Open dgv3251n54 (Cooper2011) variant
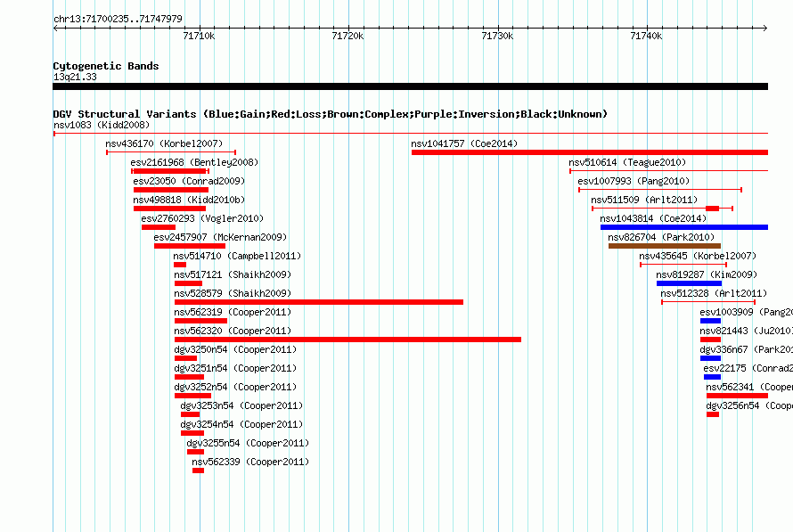The height and width of the screenshot is (532, 793). point(235,368)
